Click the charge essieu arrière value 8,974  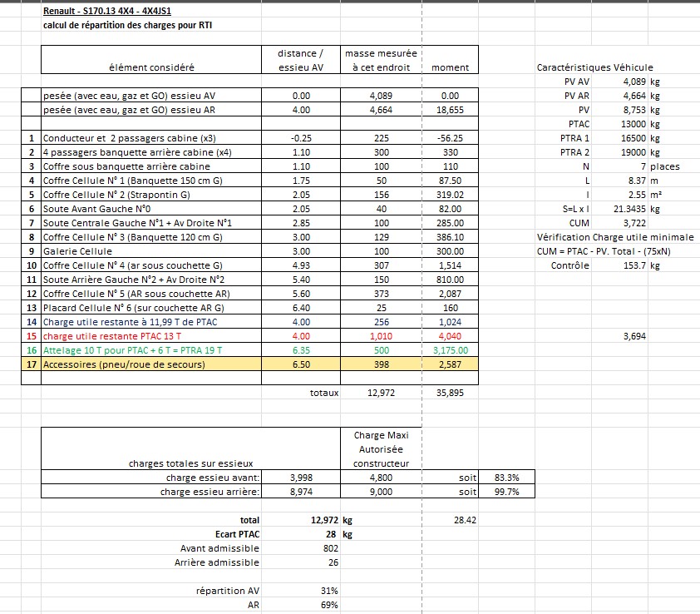pos(302,492)
